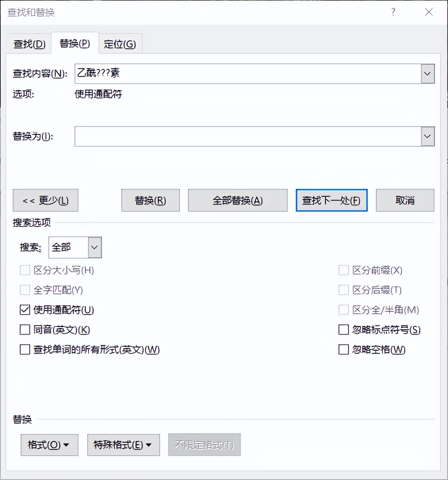Click the 查找内容 input field
The image size is (448, 480).
(x=248, y=73)
